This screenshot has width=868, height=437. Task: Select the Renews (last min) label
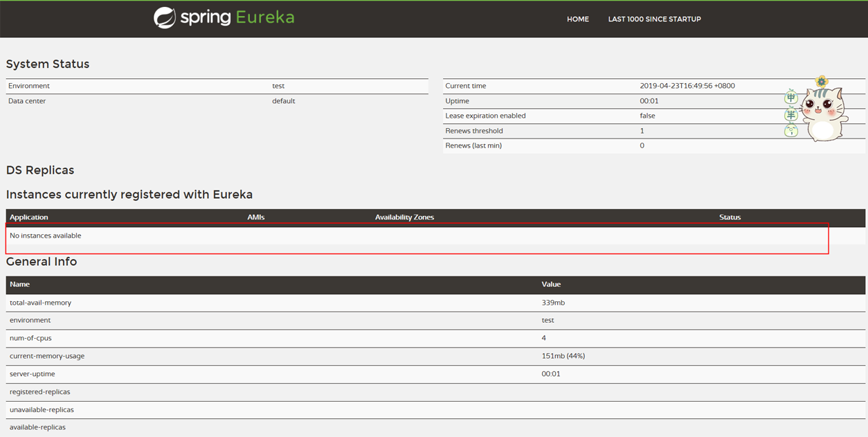click(x=473, y=145)
